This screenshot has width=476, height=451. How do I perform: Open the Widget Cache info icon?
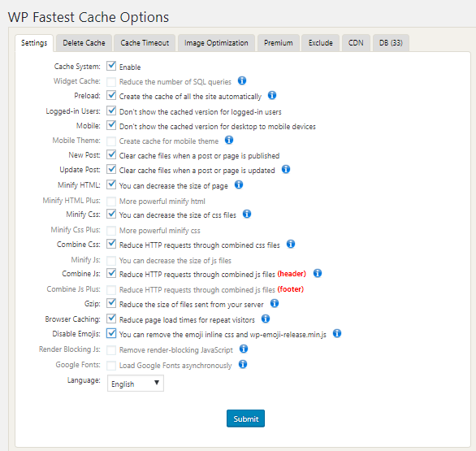click(241, 80)
